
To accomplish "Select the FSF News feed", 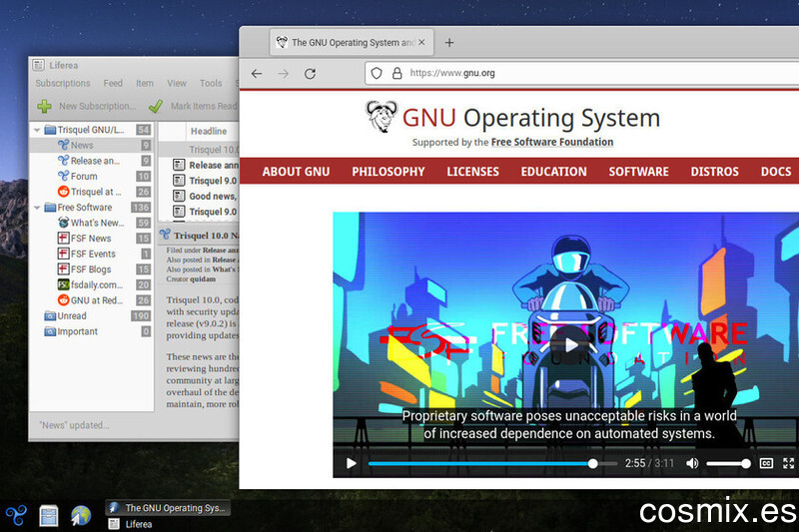I will 91,239.
